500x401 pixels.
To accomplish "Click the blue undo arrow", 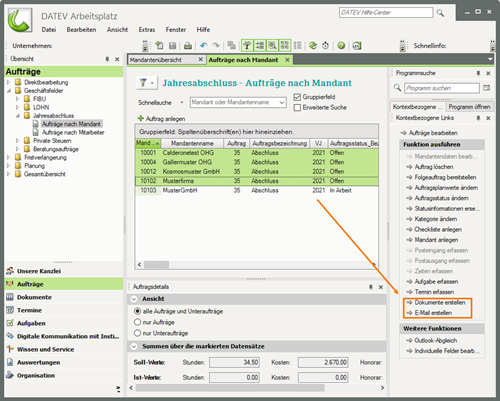I will click(204, 45).
